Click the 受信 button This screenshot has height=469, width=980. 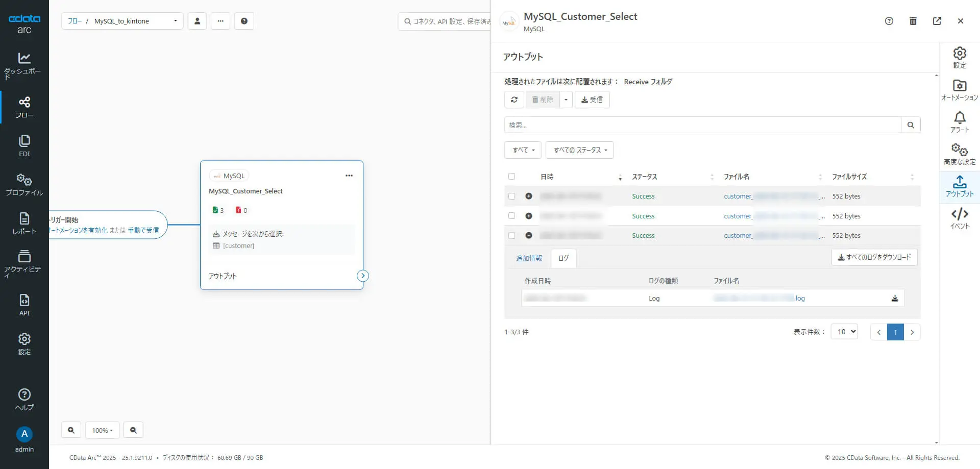click(592, 100)
